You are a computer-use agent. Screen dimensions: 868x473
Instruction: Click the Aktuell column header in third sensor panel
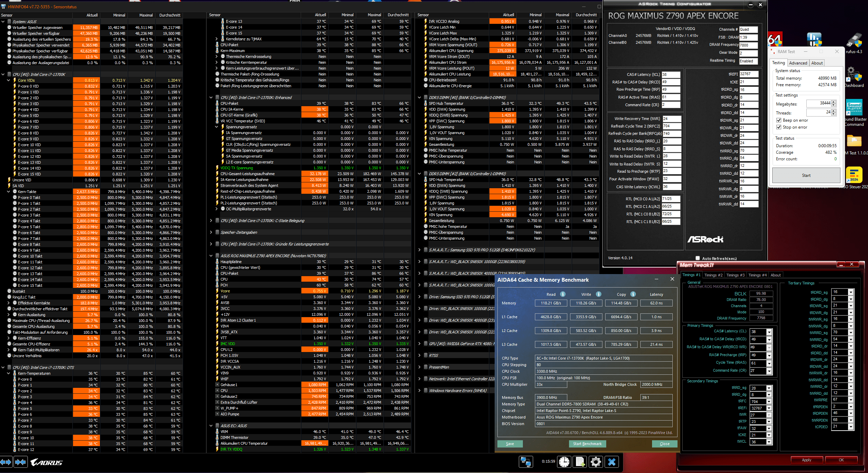click(x=503, y=15)
